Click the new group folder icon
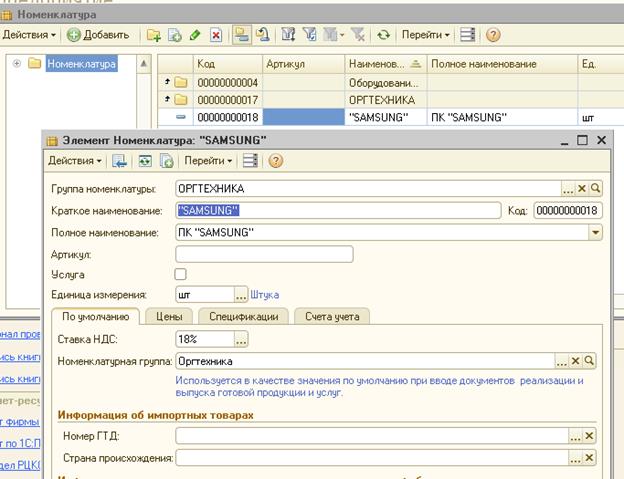This screenshot has width=624, height=479. pos(154,35)
